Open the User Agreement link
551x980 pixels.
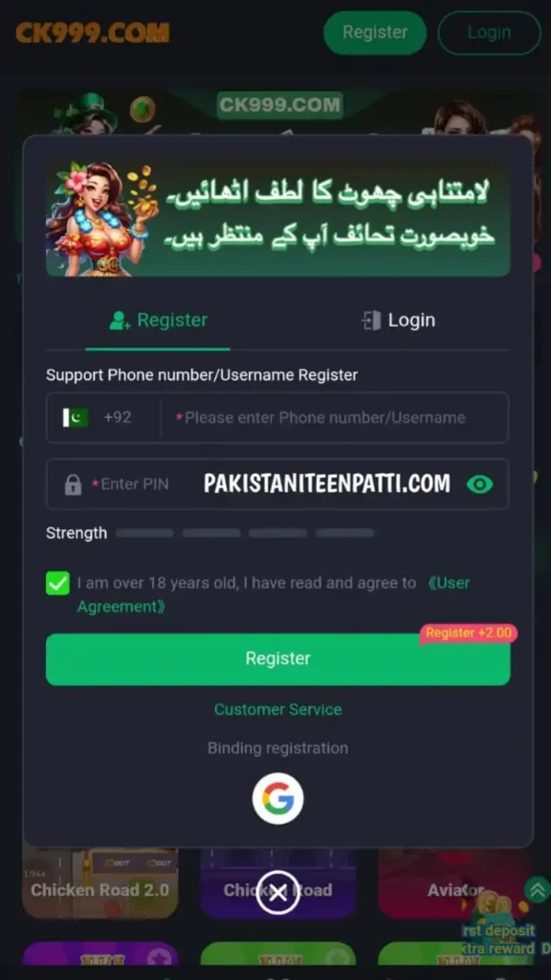click(x=273, y=595)
